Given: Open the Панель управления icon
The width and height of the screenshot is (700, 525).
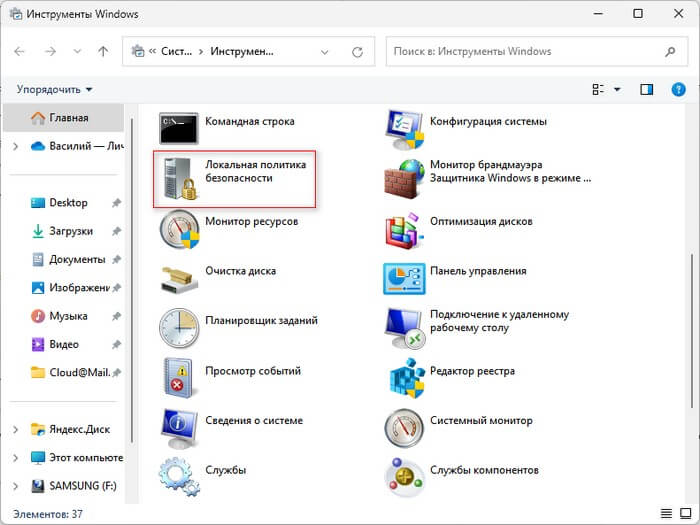Looking at the screenshot, I should pyautogui.click(x=404, y=279).
